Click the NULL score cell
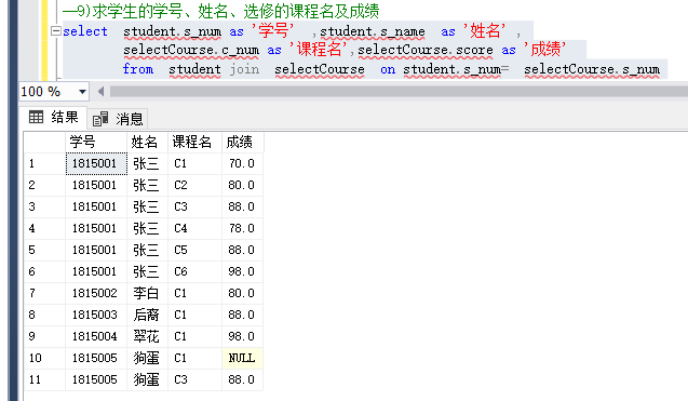Viewport: 688px width, 401px height. tap(243, 358)
